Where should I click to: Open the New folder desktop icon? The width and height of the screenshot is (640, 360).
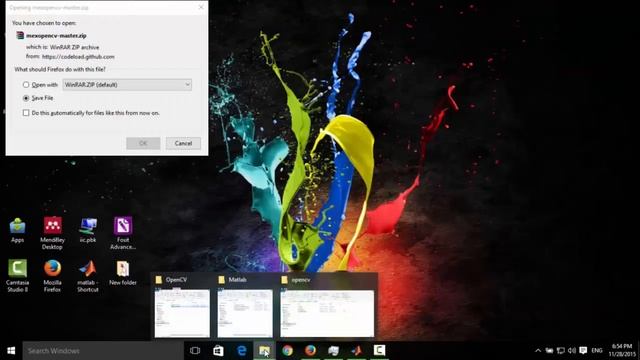[x=123, y=273]
